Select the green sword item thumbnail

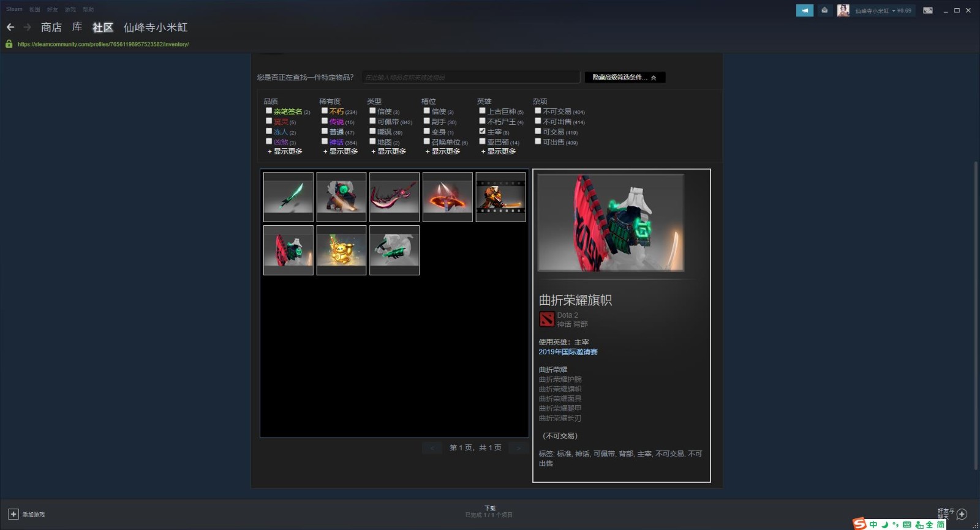[288, 196]
